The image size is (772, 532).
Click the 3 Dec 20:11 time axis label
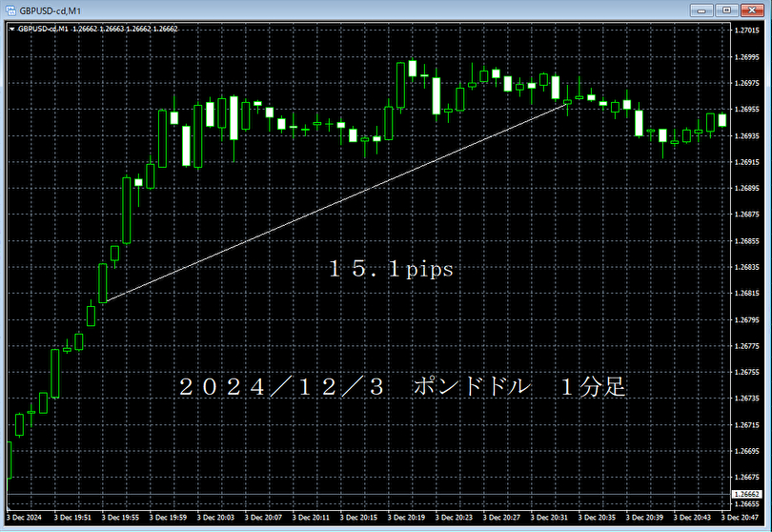point(311,518)
